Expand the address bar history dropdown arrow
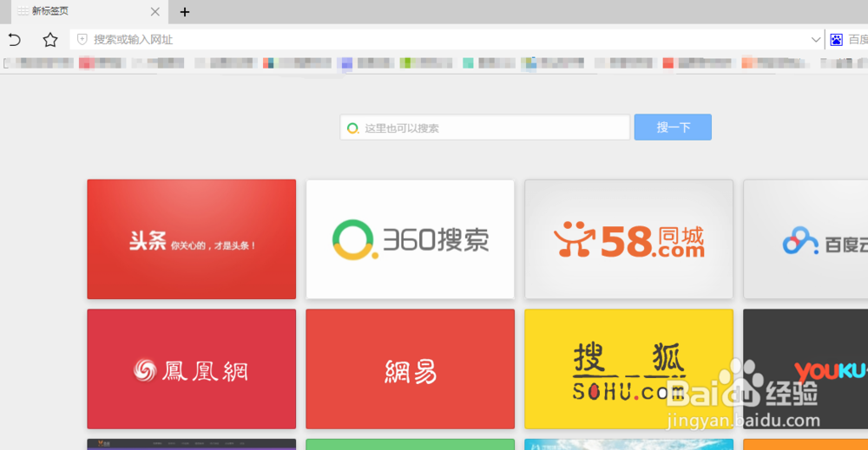 815,39
